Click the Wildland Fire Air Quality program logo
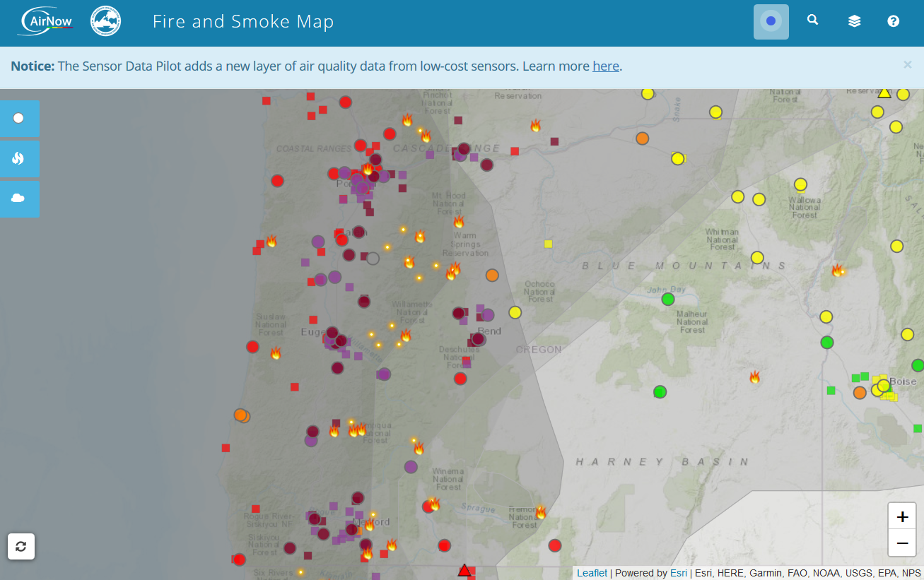 (106, 21)
